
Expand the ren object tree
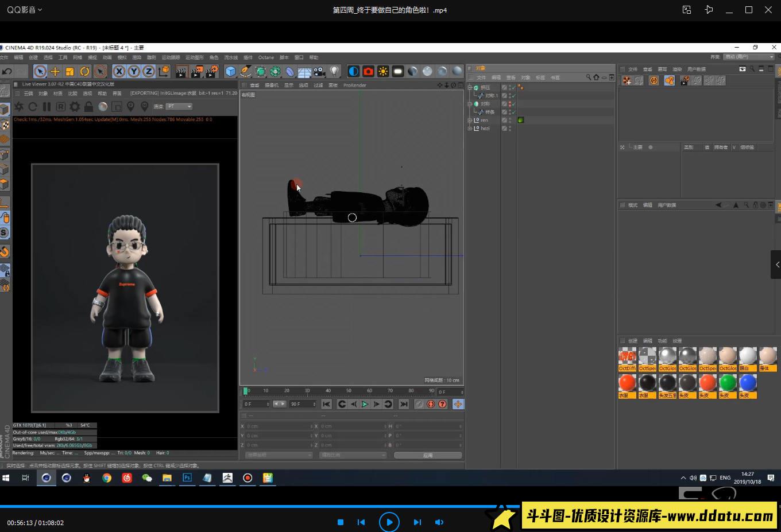[x=470, y=120]
